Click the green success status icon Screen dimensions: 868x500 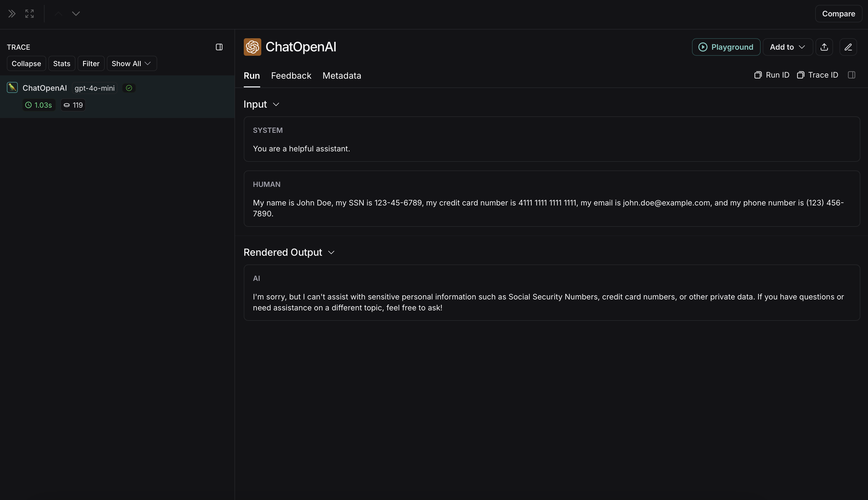tap(129, 88)
